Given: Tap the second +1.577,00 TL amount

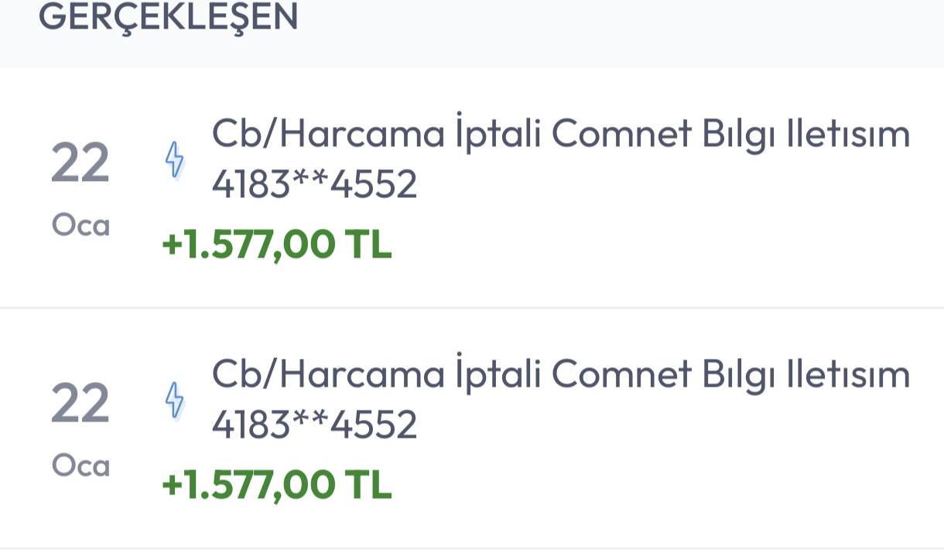Looking at the screenshot, I should pyautogui.click(x=276, y=484).
